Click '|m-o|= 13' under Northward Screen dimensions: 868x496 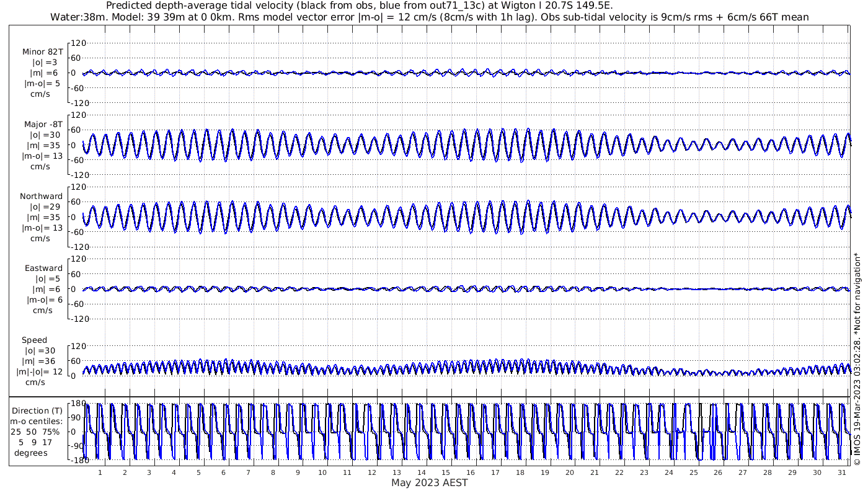(x=42, y=228)
